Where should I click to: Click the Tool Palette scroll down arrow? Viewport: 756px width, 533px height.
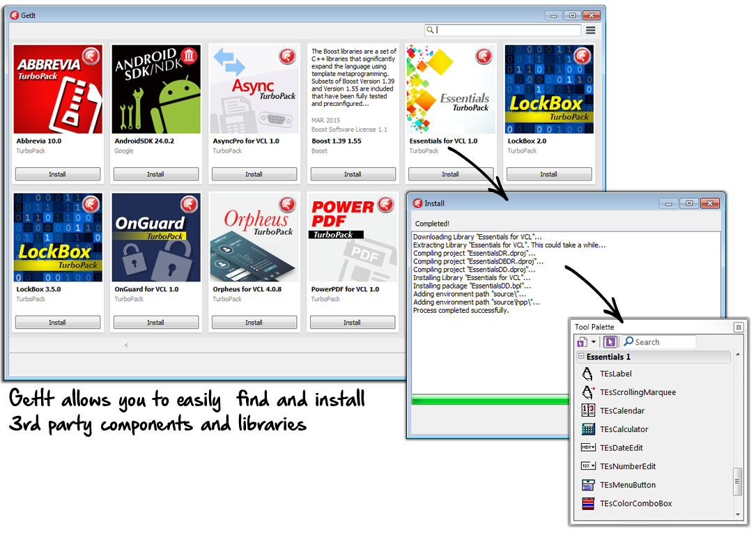[738, 515]
